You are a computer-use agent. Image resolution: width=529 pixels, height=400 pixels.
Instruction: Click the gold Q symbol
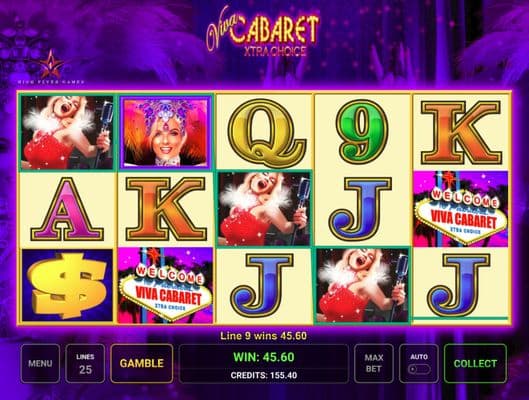tap(267, 133)
